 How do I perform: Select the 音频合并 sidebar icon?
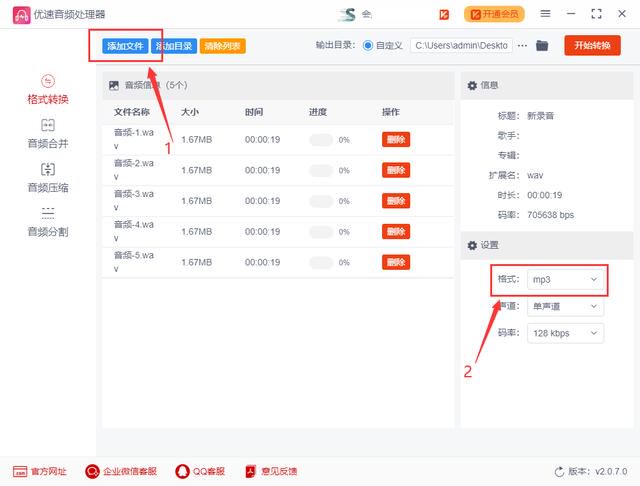coord(48,125)
